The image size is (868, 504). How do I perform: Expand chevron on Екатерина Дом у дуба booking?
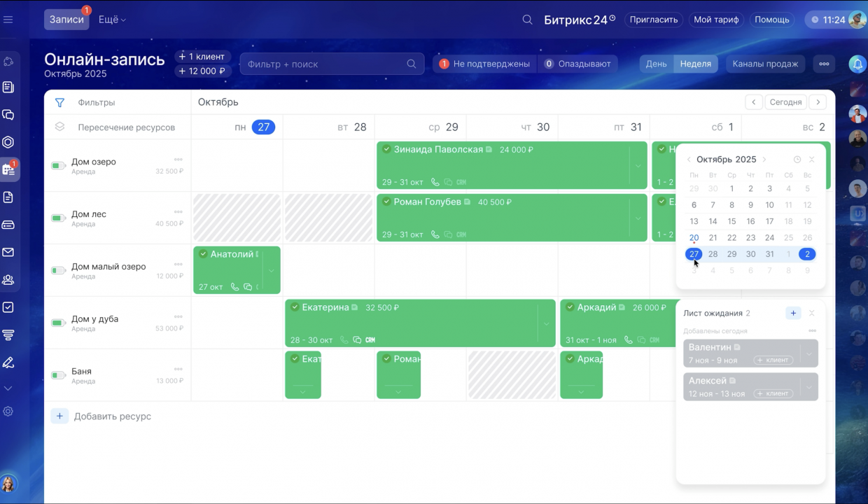click(x=547, y=323)
